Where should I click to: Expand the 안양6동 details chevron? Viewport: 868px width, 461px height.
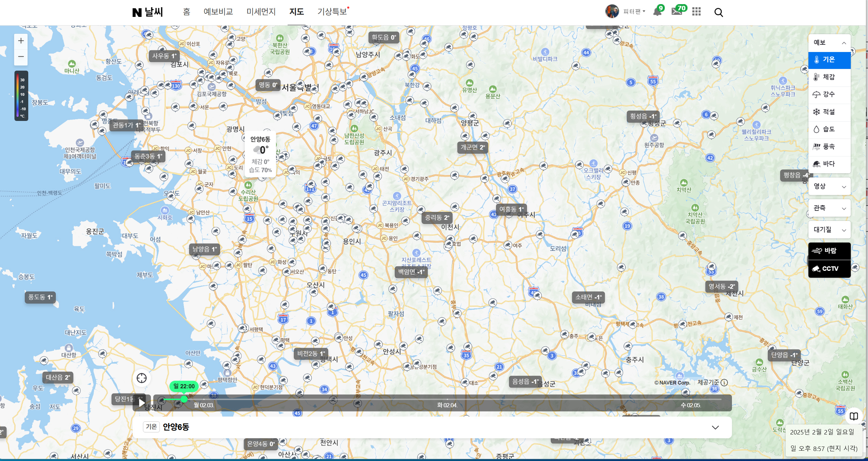coord(715,428)
